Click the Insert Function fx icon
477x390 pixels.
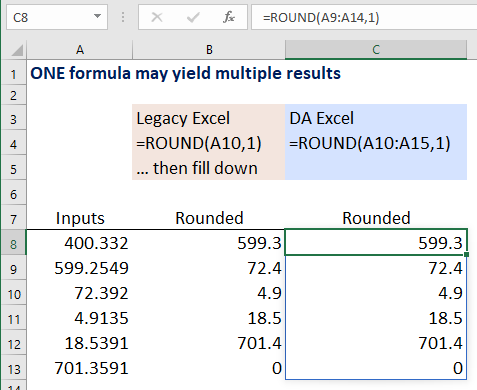(x=229, y=17)
